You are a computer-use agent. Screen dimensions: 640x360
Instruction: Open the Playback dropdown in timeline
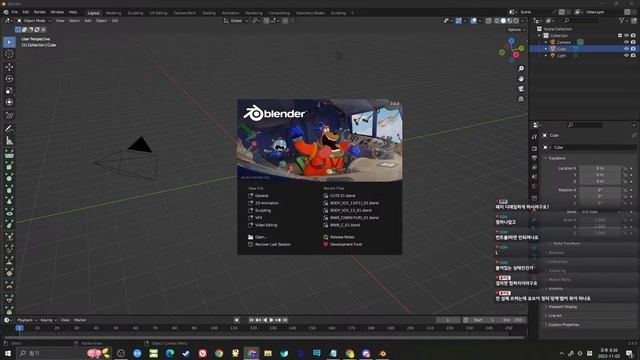[x=27, y=320]
